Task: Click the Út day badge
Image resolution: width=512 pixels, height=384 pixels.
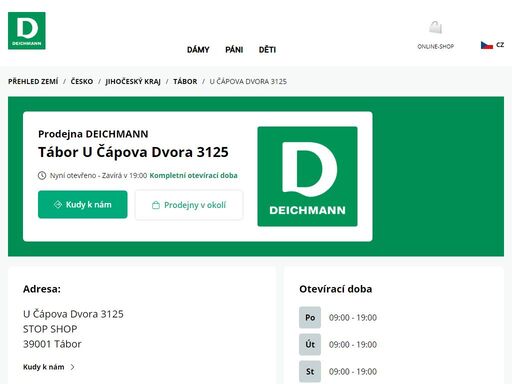Action: point(310,344)
